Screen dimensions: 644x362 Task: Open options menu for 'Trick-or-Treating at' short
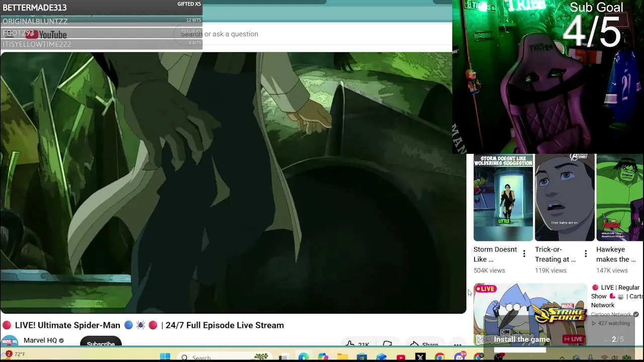click(x=586, y=254)
